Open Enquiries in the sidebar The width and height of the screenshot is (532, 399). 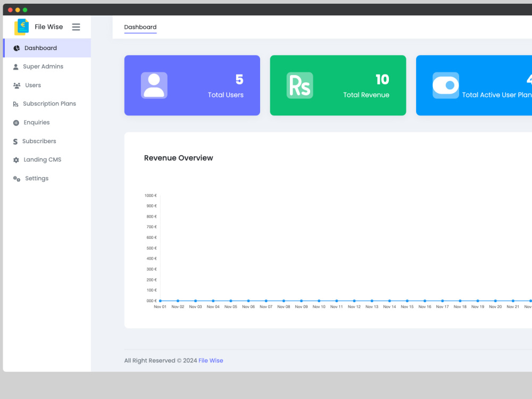tap(47, 122)
